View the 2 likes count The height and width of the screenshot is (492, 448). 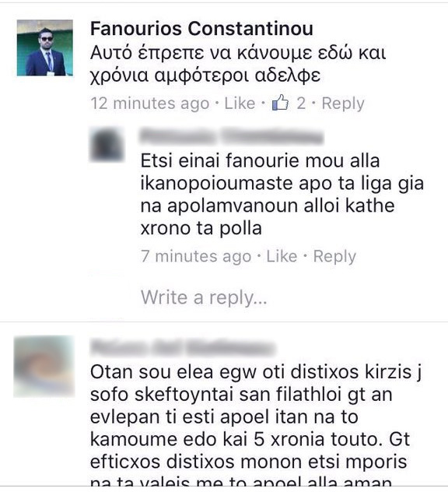tap(301, 104)
